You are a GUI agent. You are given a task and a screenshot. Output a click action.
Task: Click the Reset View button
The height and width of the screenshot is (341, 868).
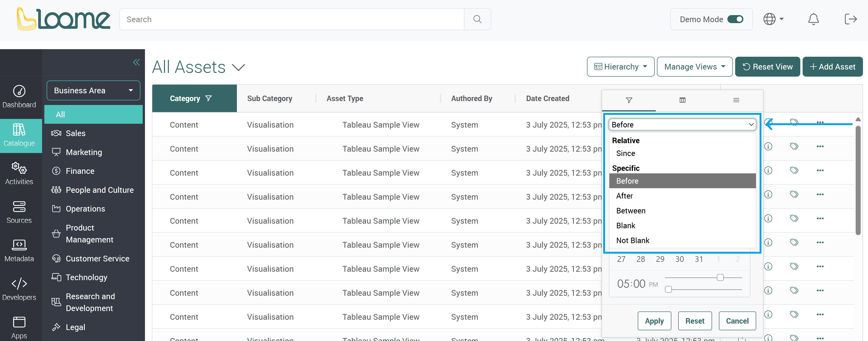click(x=767, y=67)
